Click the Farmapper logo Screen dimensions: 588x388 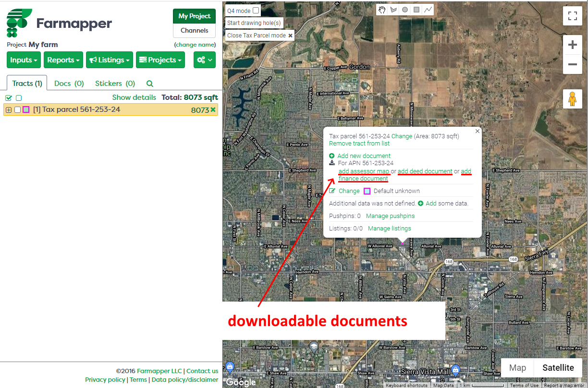coord(60,23)
